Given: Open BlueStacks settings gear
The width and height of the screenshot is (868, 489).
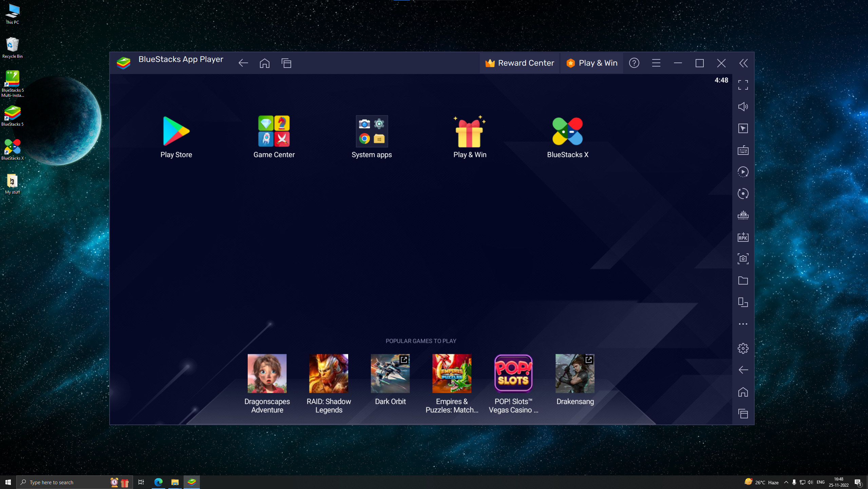Looking at the screenshot, I should point(743,348).
